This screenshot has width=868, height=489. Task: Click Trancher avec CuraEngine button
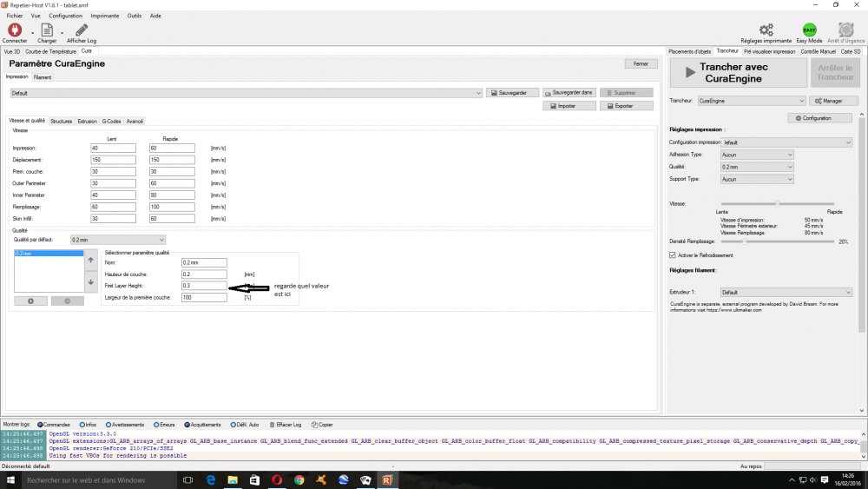[739, 73]
